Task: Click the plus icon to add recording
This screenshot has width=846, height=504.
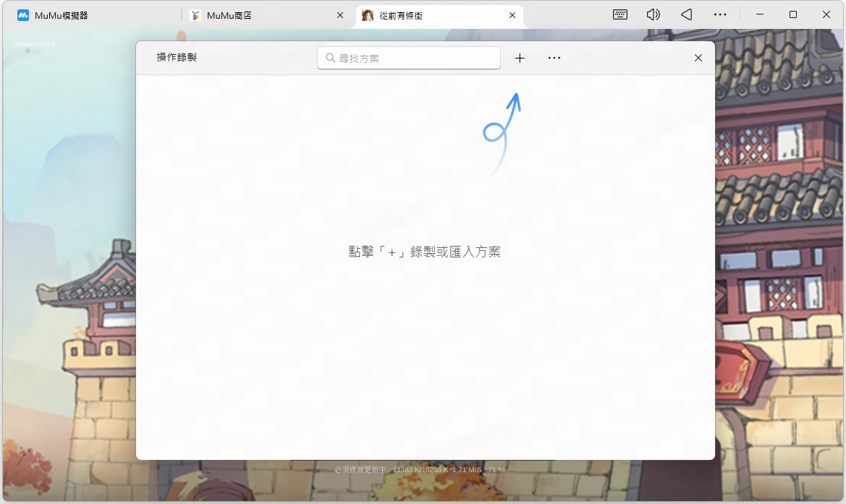Action: coord(520,59)
